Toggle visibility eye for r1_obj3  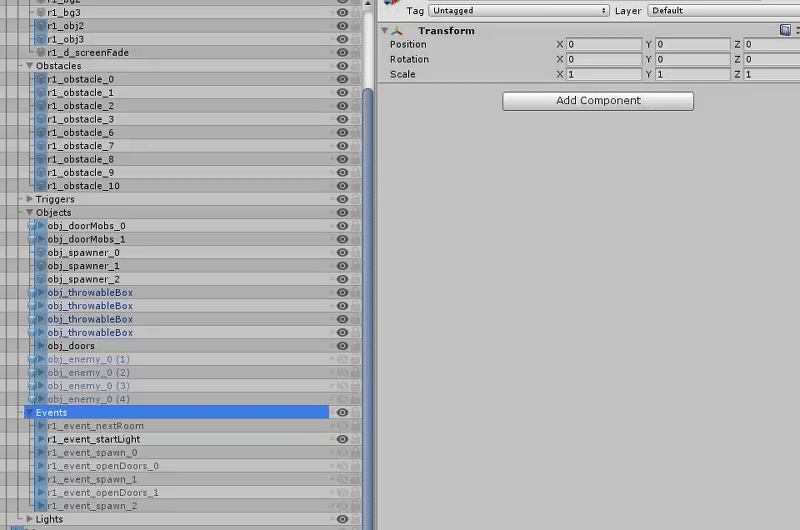click(342, 39)
